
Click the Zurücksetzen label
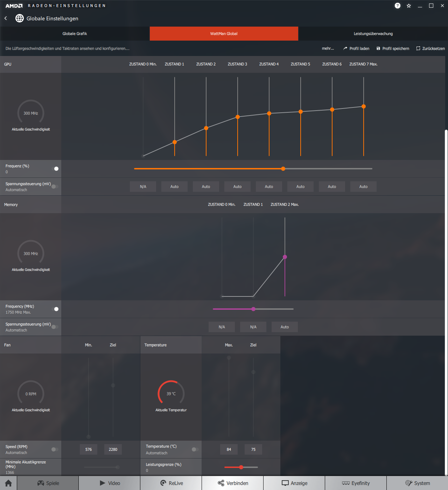click(x=434, y=48)
